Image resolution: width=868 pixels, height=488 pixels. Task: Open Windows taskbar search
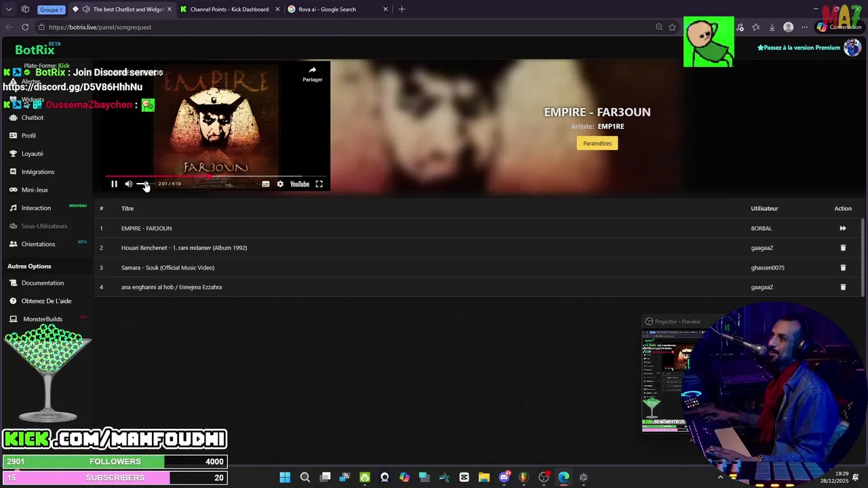[x=305, y=477]
